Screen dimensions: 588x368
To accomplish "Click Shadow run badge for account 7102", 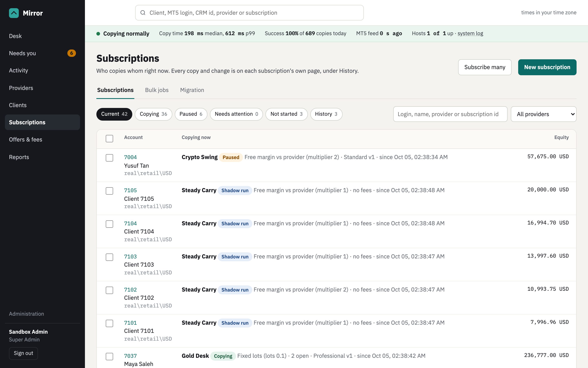I will 235,290.
